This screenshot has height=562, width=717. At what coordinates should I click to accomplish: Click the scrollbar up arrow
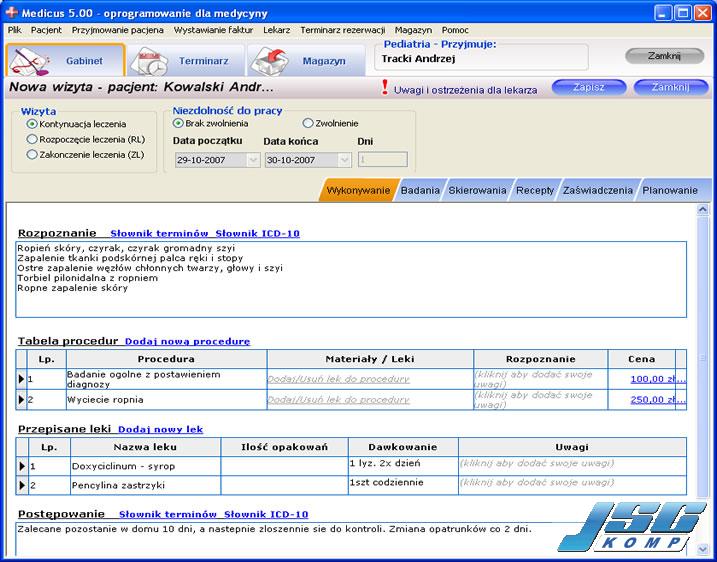tap(702, 210)
